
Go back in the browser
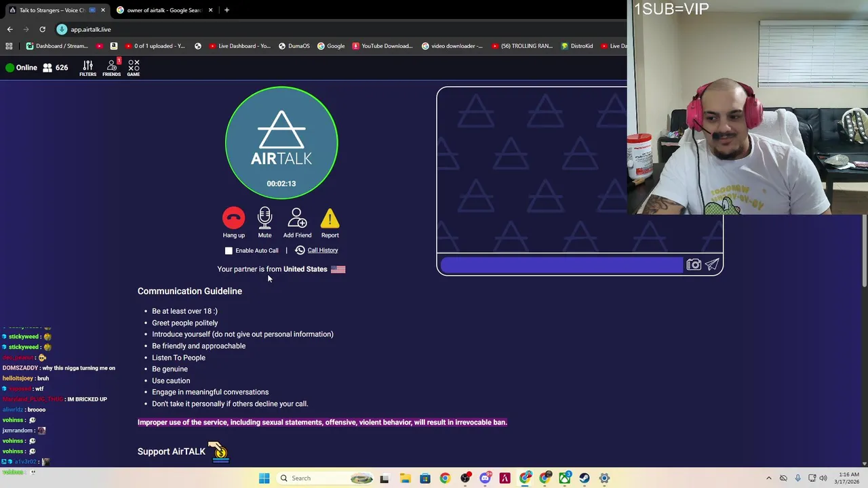pyautogui.click(x=9, y=29)
